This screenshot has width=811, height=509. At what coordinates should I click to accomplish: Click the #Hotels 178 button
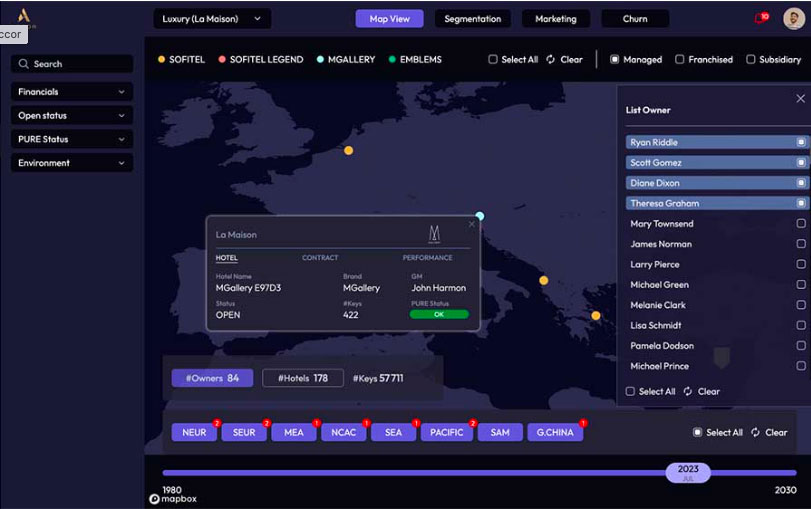(303, 378)
